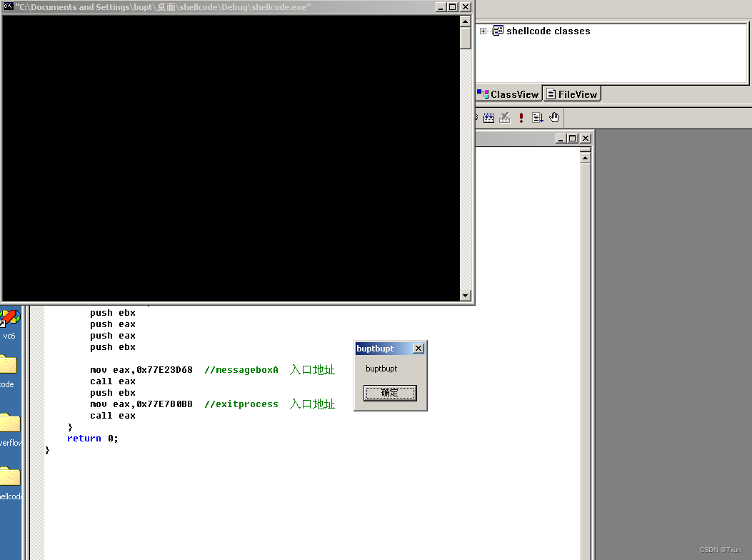Click the 'return 0;' code line
This screenshot has height=560, width=752.
[93, 439]
